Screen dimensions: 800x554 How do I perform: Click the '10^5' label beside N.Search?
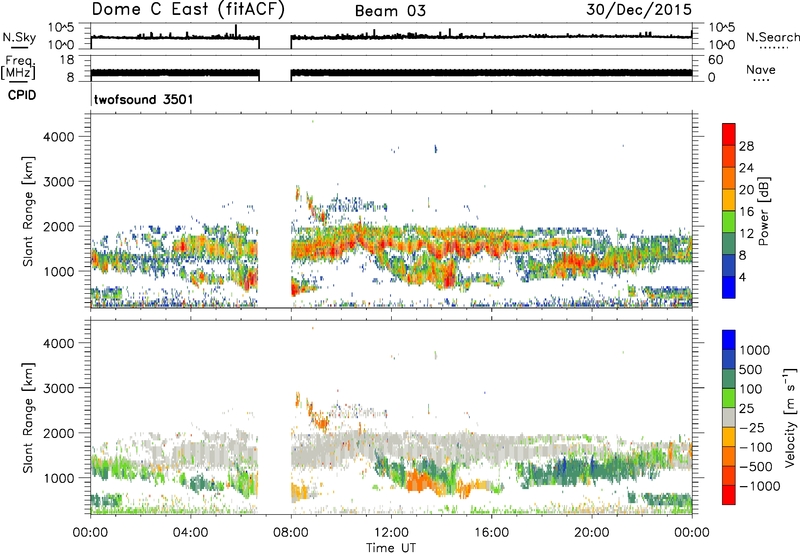pos(721,28)
